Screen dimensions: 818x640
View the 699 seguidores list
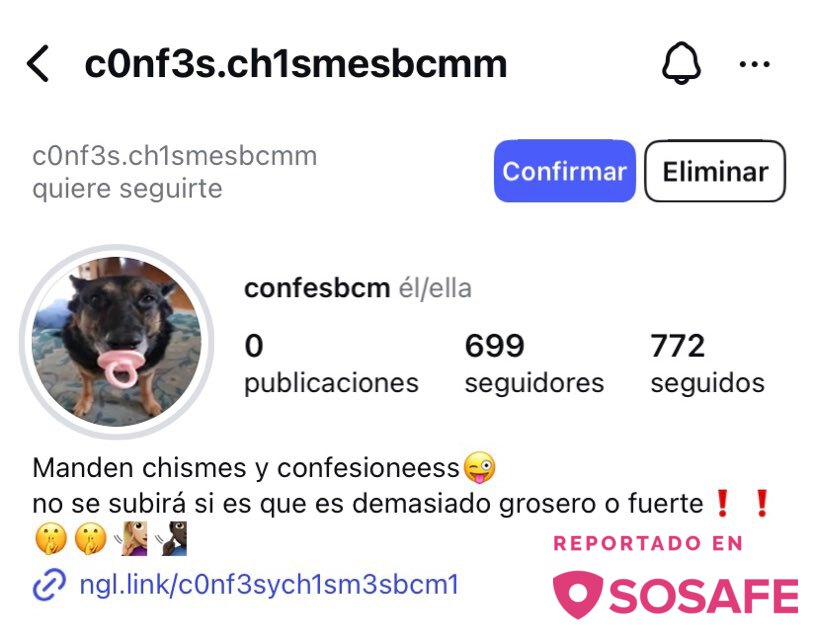(x=534, y=364)
